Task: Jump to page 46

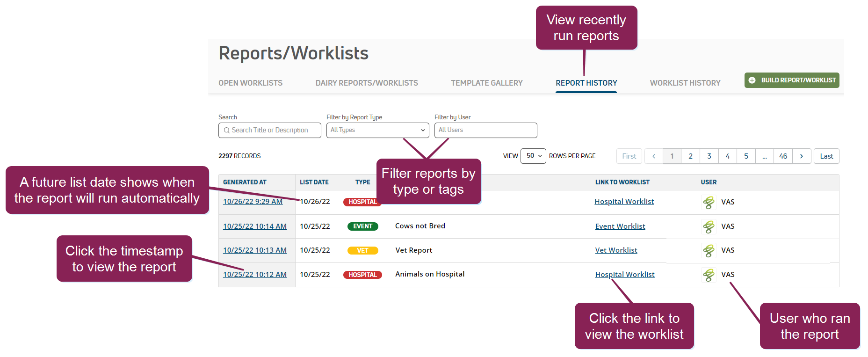Action: (783, 156)
